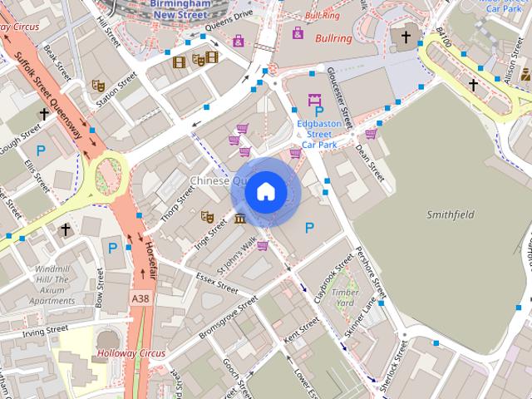Click the shopping cart icon by Dean Street

click(371, 133)
